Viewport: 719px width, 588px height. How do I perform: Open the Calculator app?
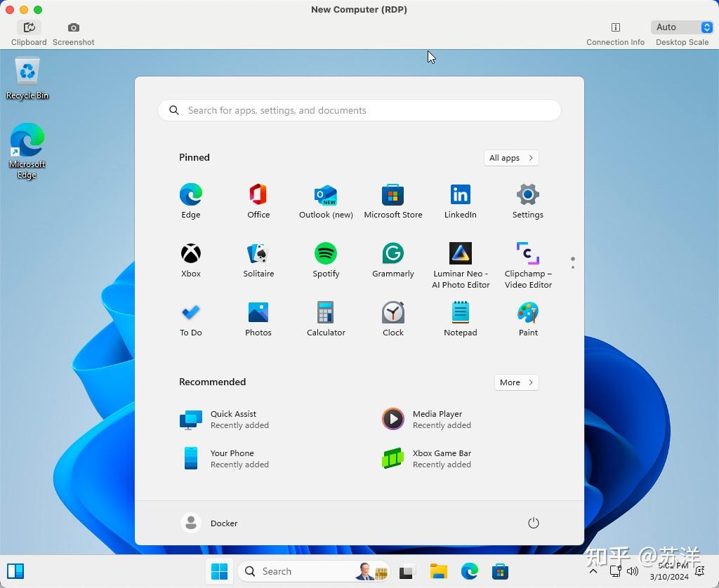[326, 319]
